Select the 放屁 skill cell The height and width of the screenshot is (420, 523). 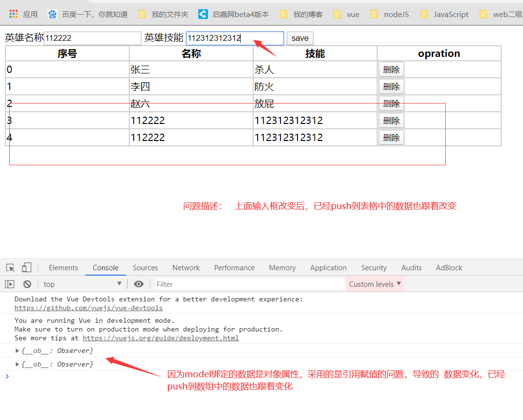pyautogui.click(x=315, y=104)
